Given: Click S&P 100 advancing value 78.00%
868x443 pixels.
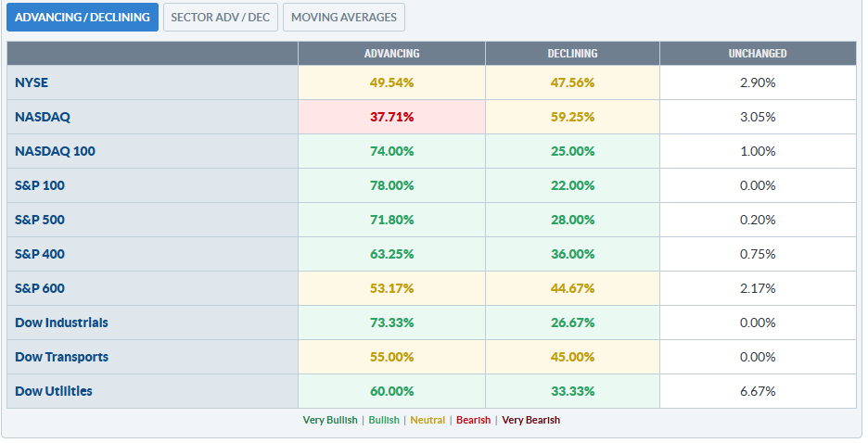Looking at the screenshot, I should [x=392, y=185].
